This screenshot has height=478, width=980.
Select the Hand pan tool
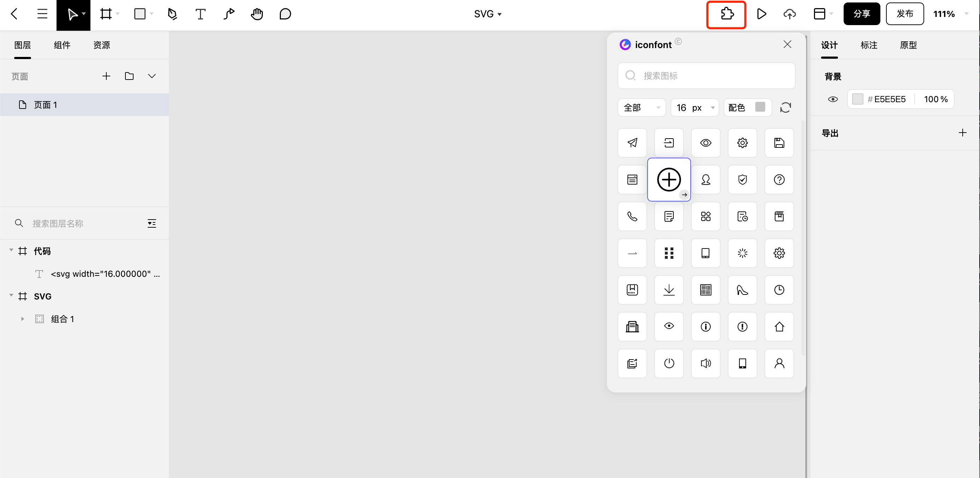coord(257,14)
